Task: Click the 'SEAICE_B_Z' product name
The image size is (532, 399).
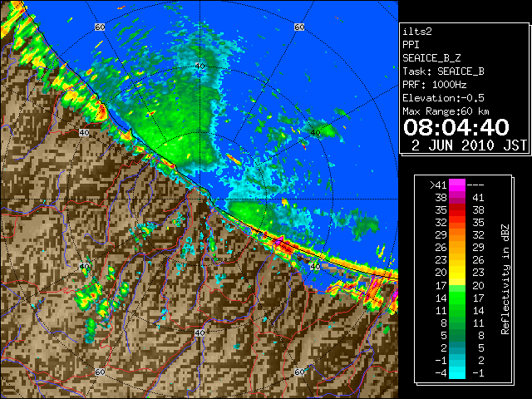Action: (x=431, y=58)
